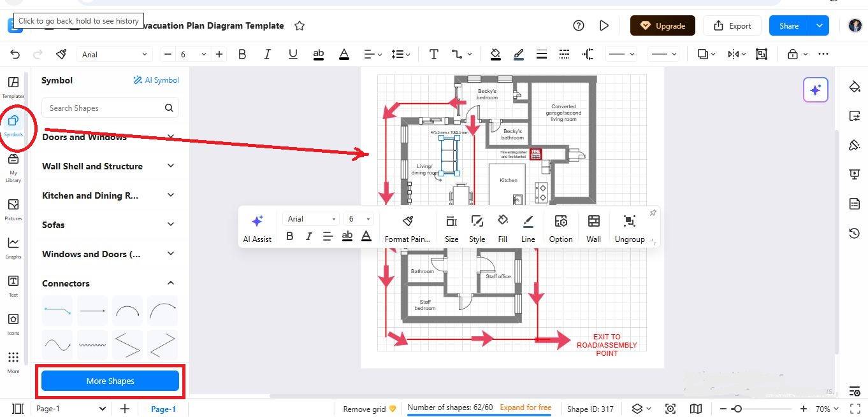Open line dash style options
The height and width of the screenshot is (417, 868).
564,54
